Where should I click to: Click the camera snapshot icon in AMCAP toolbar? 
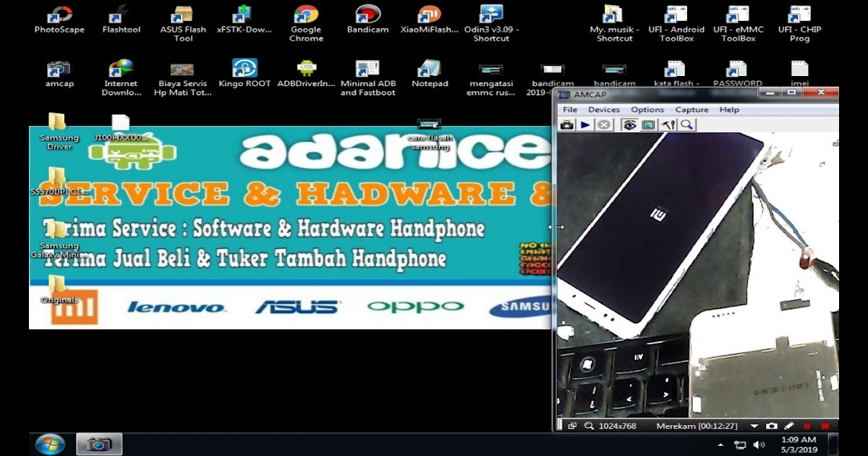pos(566,125)
